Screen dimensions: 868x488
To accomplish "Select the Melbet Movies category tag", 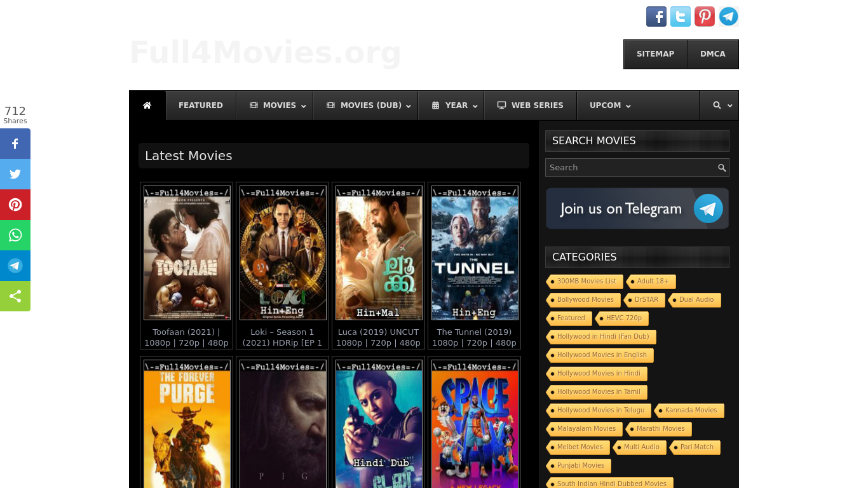I will (x=578, y=447).
